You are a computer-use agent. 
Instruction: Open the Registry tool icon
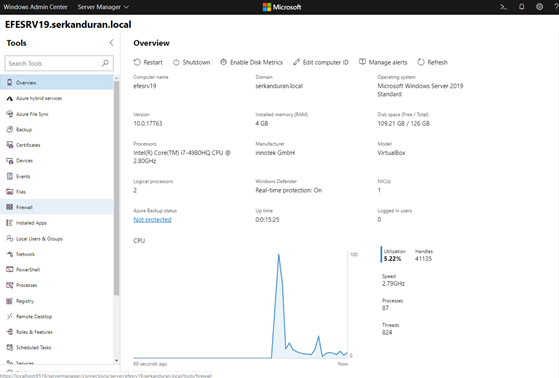click(10, 301)
